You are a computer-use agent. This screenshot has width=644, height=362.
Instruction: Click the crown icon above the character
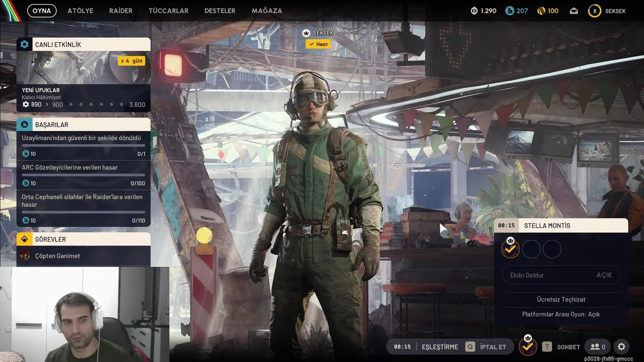(x=306, y=33)
